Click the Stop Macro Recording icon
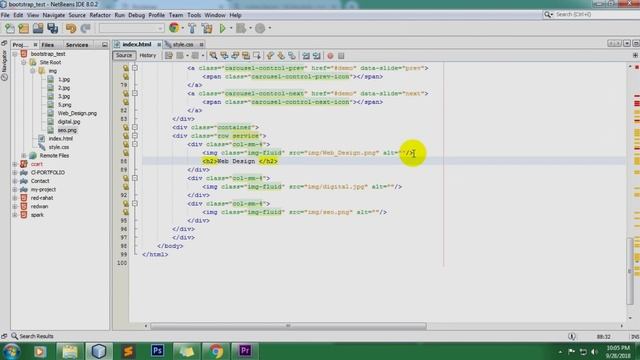The height and width of the screenshot is (360, 640). pos(341,56)
